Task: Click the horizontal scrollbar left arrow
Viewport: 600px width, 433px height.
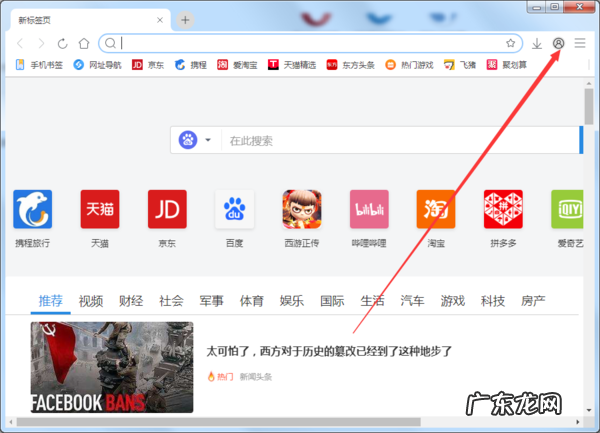Action: click(x=11, y=422)
